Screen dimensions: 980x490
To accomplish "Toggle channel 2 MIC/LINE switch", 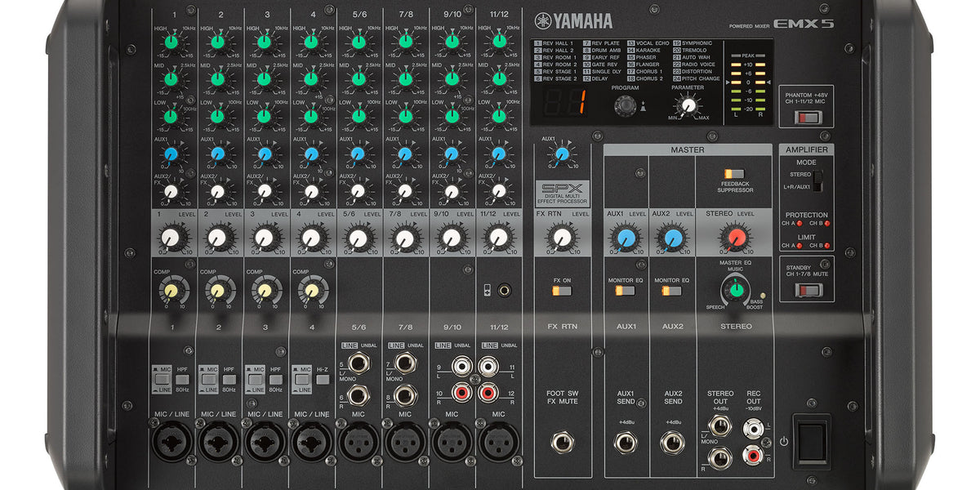I will pos(209,380).
